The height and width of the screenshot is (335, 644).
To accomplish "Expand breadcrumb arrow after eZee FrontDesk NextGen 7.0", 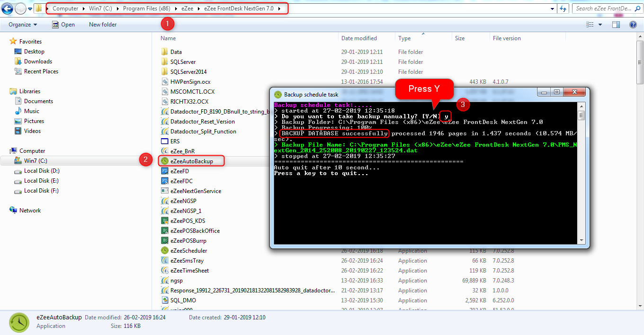I will point(279,9).
